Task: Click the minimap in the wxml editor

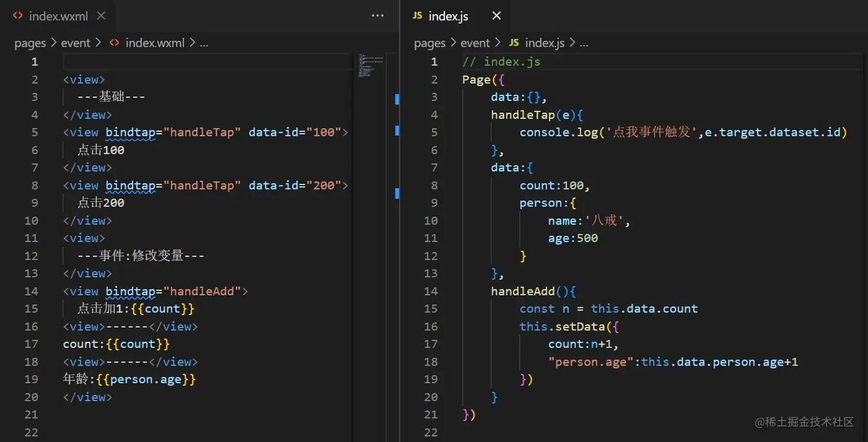Action: point(372,66)
